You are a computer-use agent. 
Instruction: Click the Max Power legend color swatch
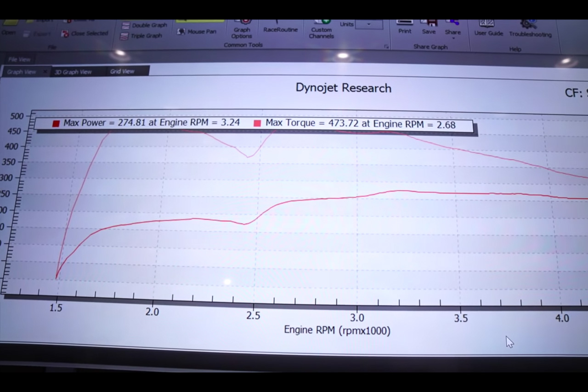(56, 124)
